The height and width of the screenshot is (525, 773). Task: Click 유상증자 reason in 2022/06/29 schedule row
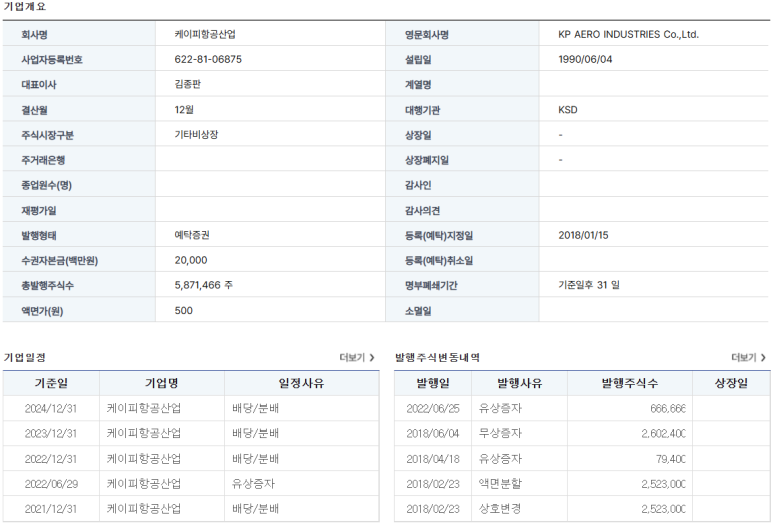coord(253,484)
